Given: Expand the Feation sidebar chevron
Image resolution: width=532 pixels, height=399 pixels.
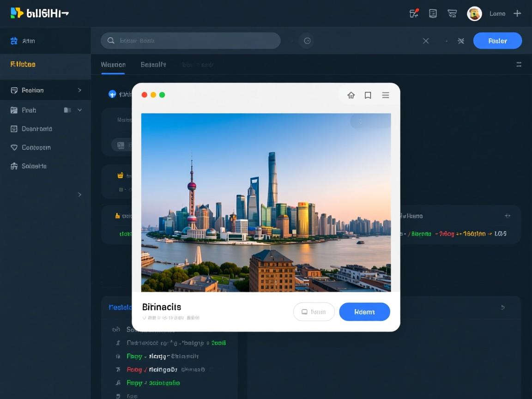Looking at the screenshot, I should point(79,90).
